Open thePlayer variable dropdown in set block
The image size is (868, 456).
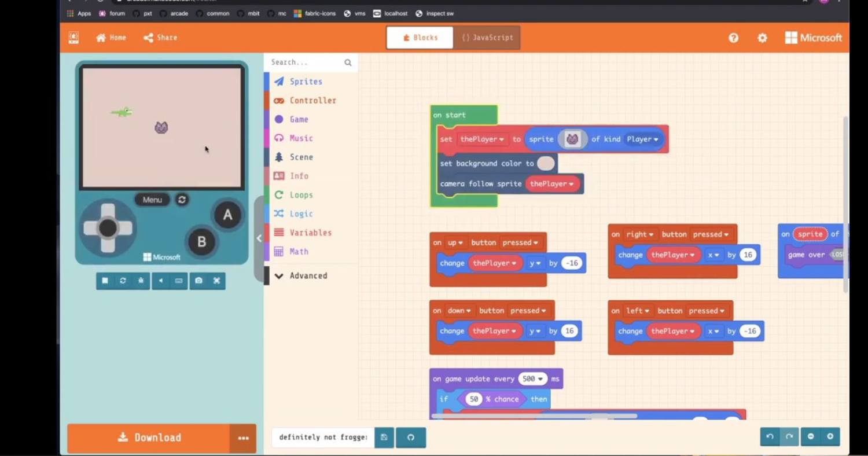[482, 139]
